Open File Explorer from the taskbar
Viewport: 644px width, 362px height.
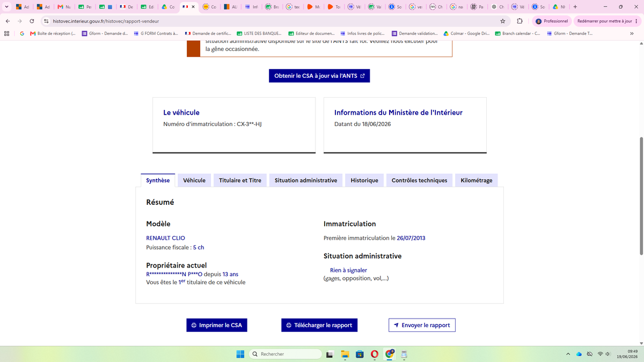[x=345, y=354]
